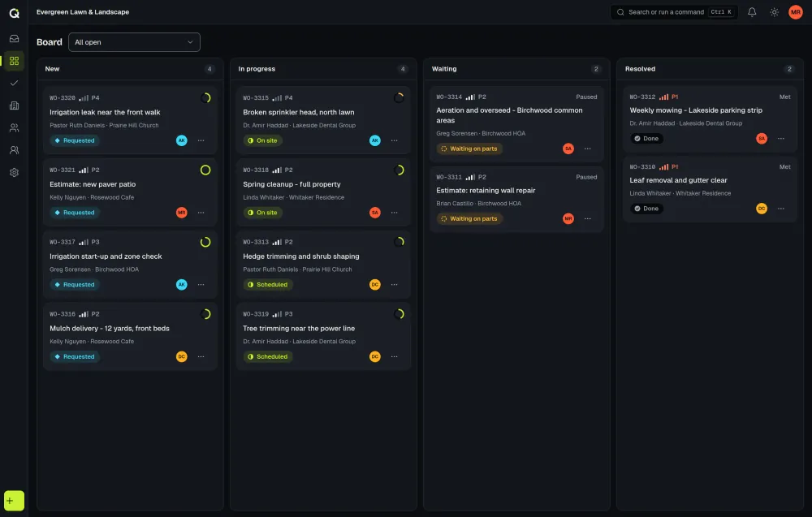Click the DC assignee avatar on WO-3319

click(x=375, y=356)
